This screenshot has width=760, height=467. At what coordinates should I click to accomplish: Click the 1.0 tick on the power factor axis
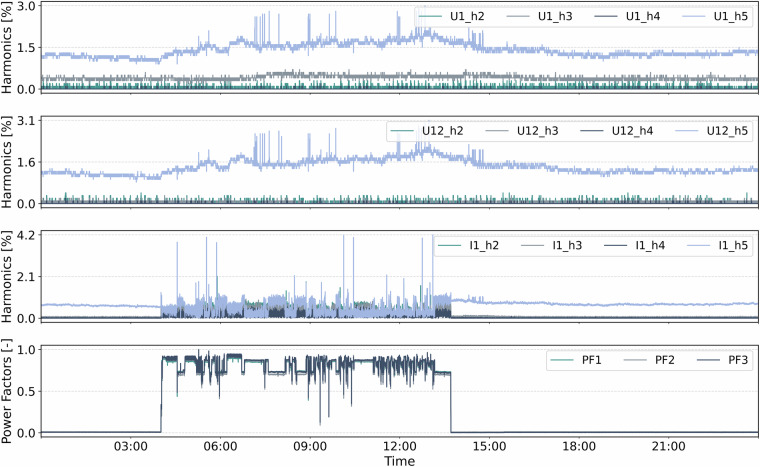click(x=27, y=350)
